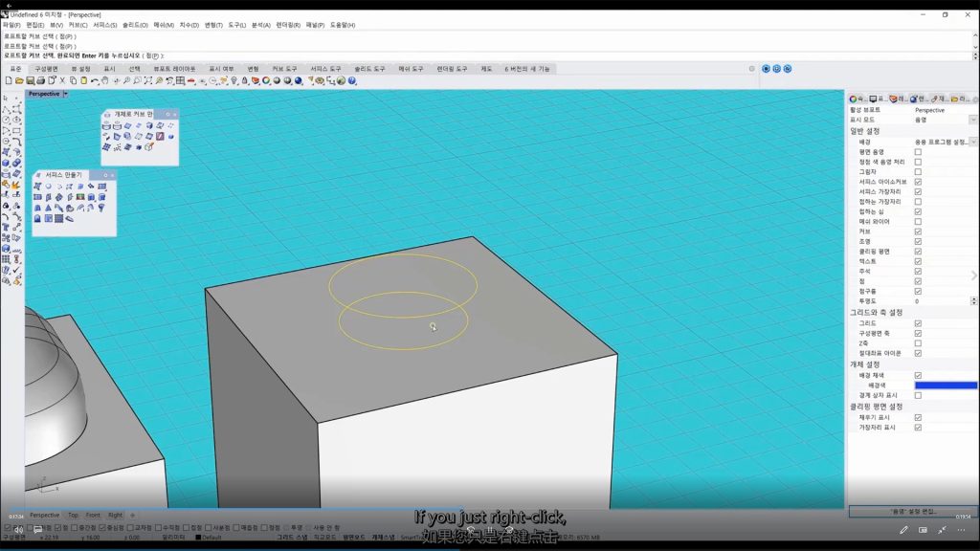This screenshot has height=551, width=980.
Task: Click the '음영' 설정 편집 button
Action: [x=912, y=512]
